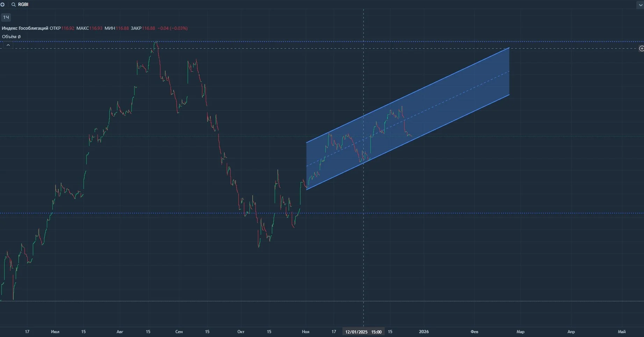Click the Апр label on time axis
Image resolution: width=644 pixels, height=337 pixels.
571,332
